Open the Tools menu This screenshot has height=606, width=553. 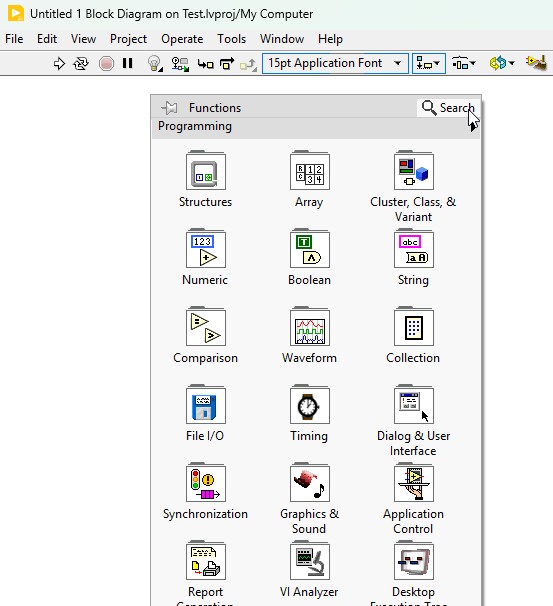click(x=231, y=39)
